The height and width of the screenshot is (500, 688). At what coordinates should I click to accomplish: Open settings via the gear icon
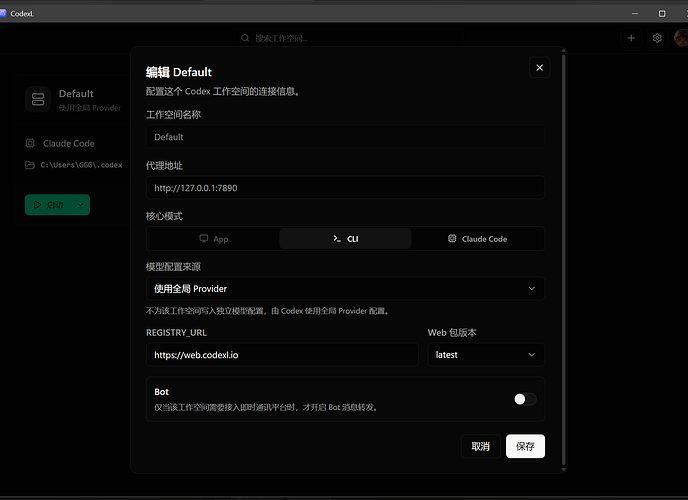[657, 38]
